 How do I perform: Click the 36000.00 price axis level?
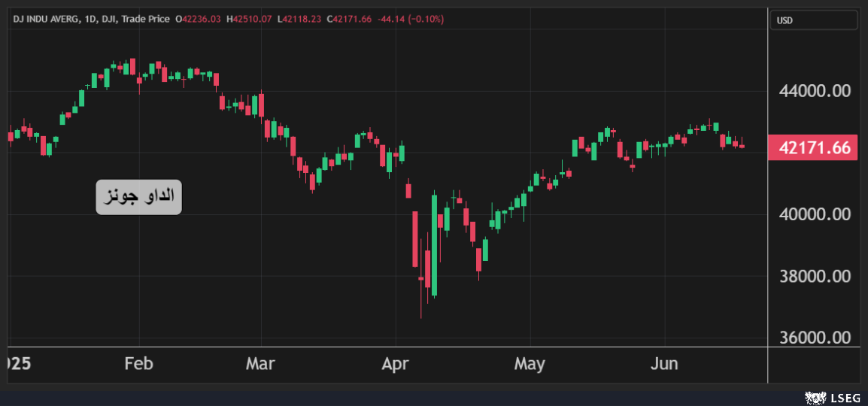(x=815, y=337)
